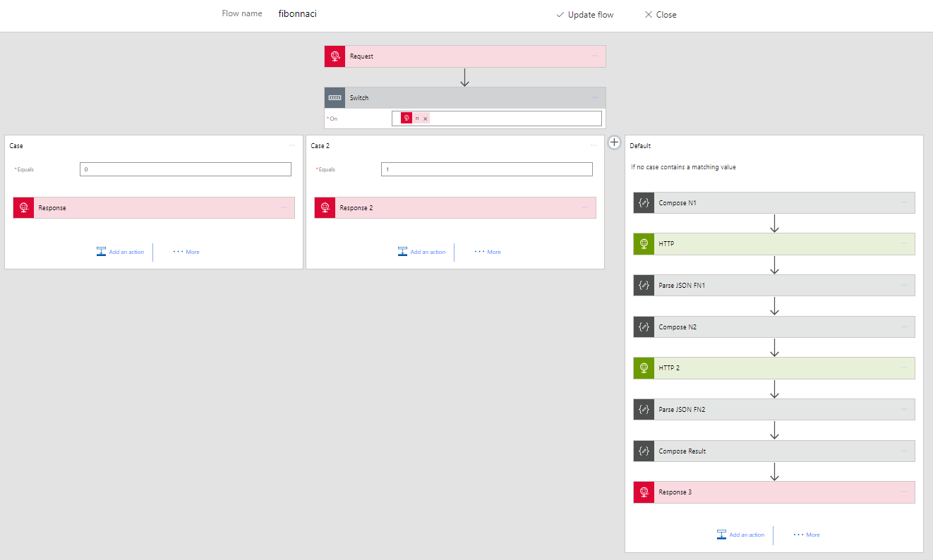
Task: Click the Flow name text field
Action: (x=353, y=13)
